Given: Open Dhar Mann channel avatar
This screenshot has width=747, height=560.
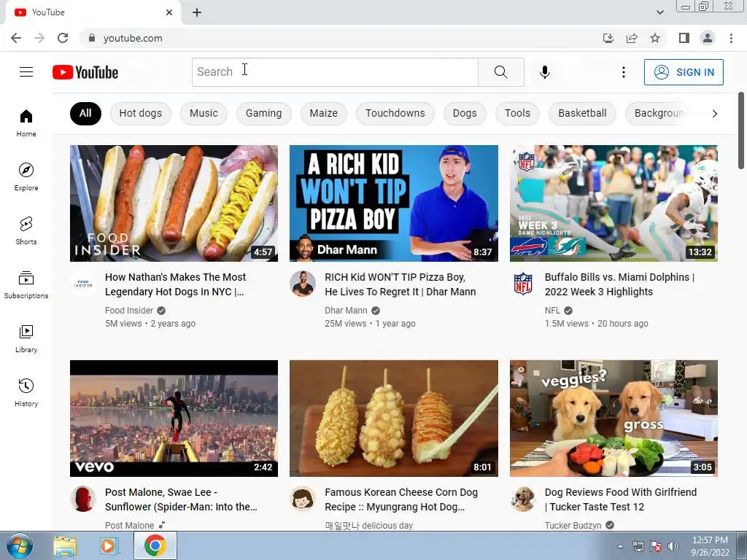Looking at the screenshot, I should [303, 284].
